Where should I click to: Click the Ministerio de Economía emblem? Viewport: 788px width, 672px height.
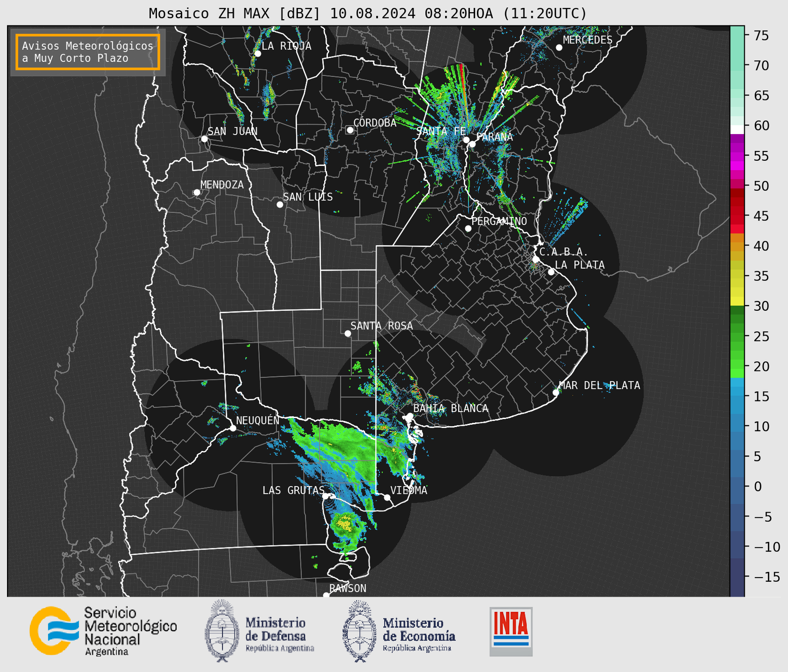click(359, 631)
